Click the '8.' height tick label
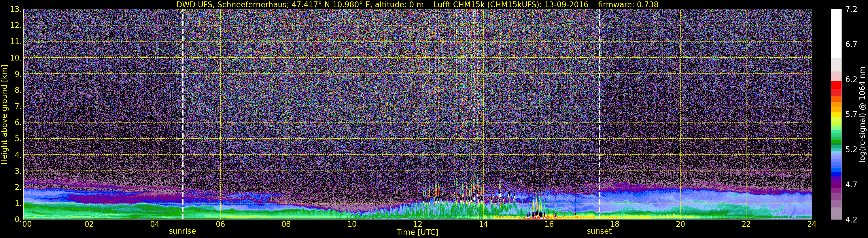This screenshot has width=868, height=238. [18, 90]
